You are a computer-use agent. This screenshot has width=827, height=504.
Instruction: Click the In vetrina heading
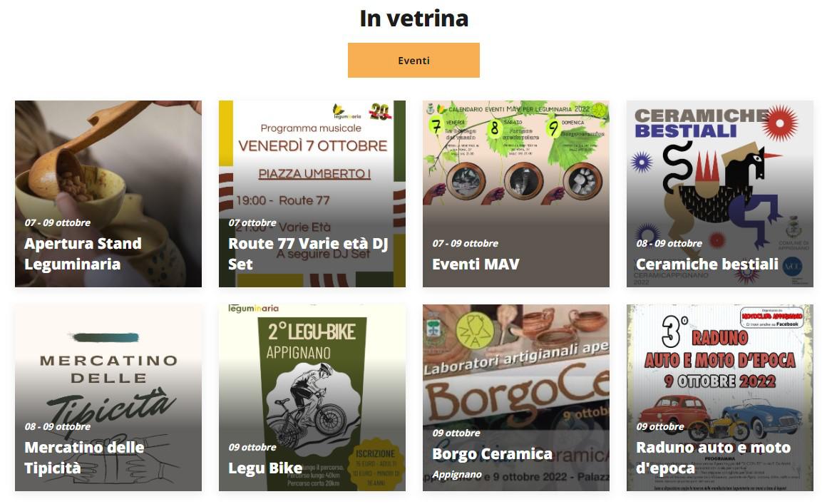click(414, 19)
